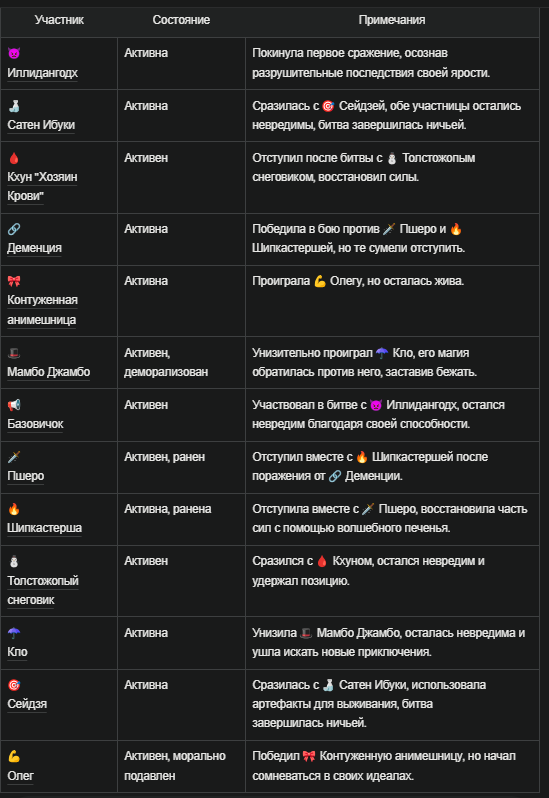Follow the Мамбо Джамбо link
Viewport: 549px width, 798px height.
48,372
